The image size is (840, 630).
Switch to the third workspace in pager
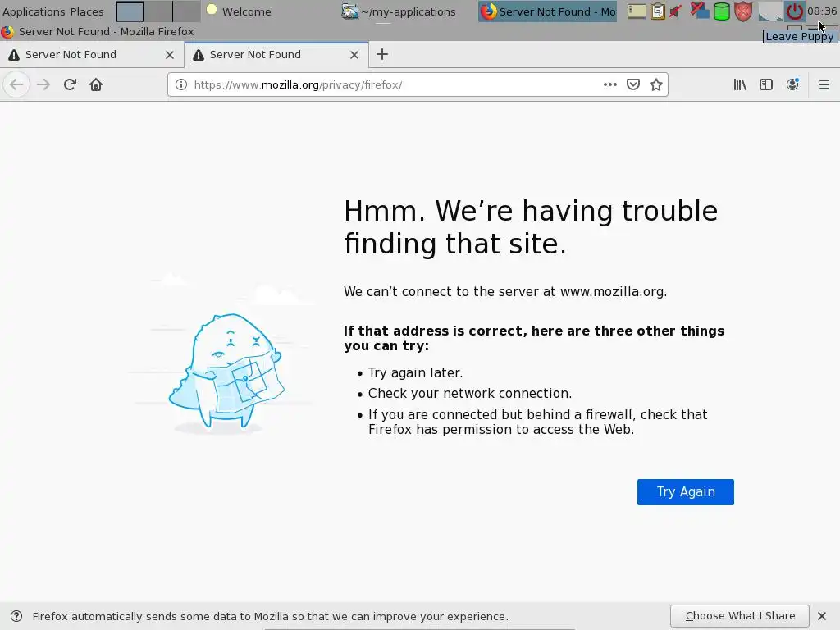(186, 11)
